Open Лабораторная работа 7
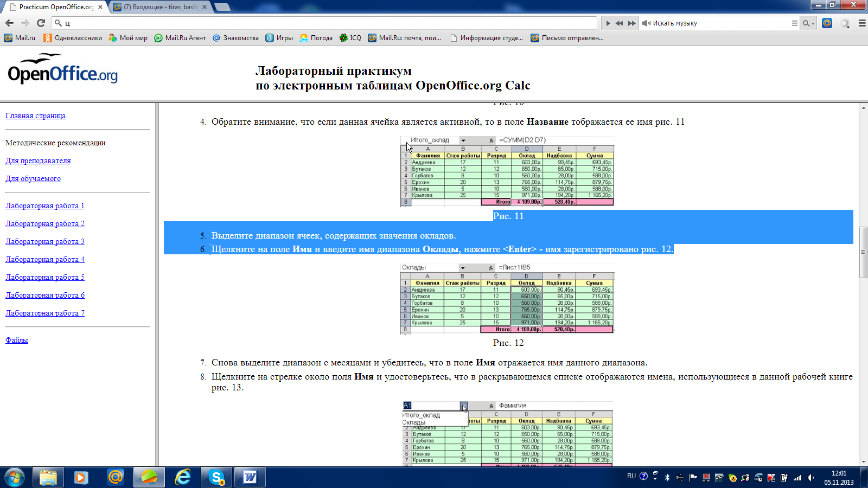This screenshot has width=868, height=488. (45, 313)
